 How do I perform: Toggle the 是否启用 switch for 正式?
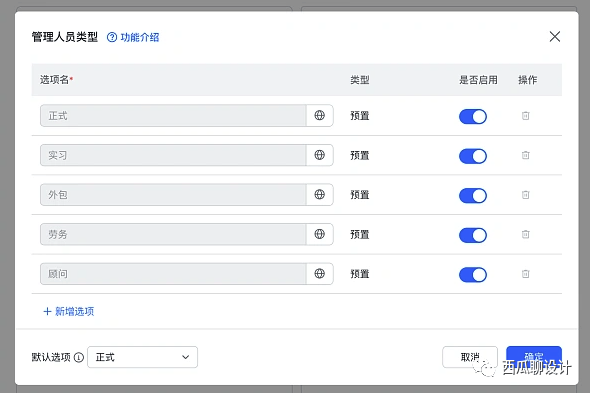[473, 116]
